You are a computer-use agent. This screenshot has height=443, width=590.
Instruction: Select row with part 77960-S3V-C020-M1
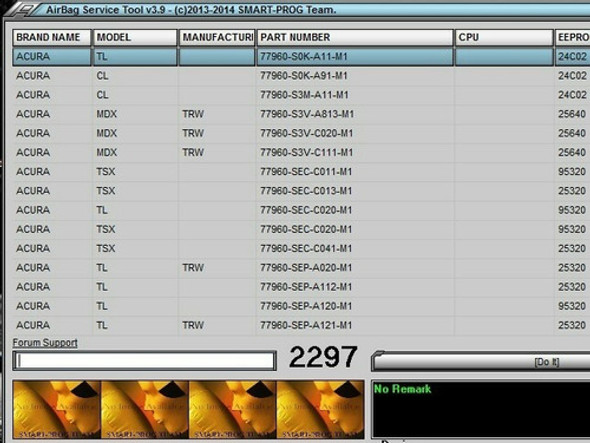click(x=301, y=134)
